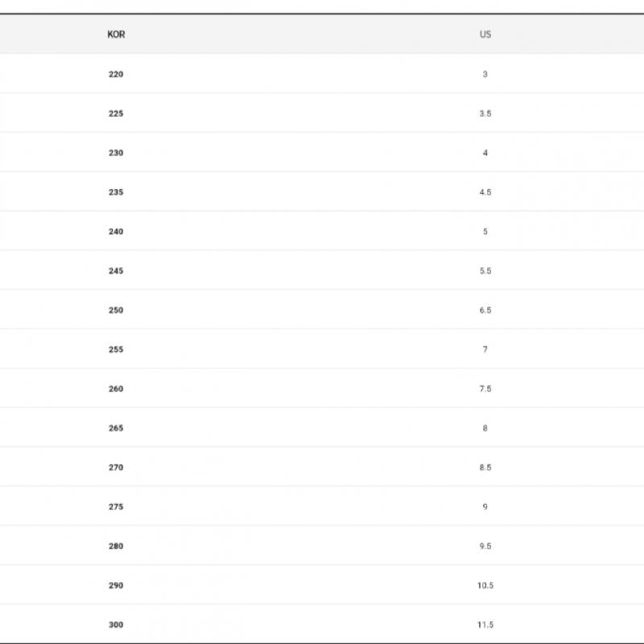Select the US 9.5 size cell

pyautogui.click(x=485, y=547)
